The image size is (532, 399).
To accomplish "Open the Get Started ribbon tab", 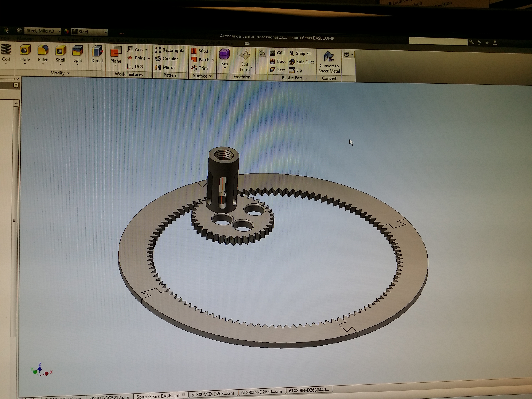I will (118, 40).
